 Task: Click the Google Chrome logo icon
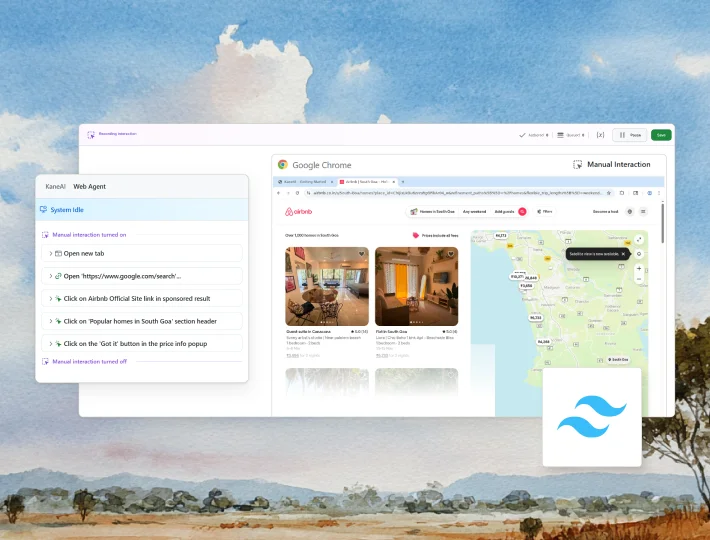(283, 164)
